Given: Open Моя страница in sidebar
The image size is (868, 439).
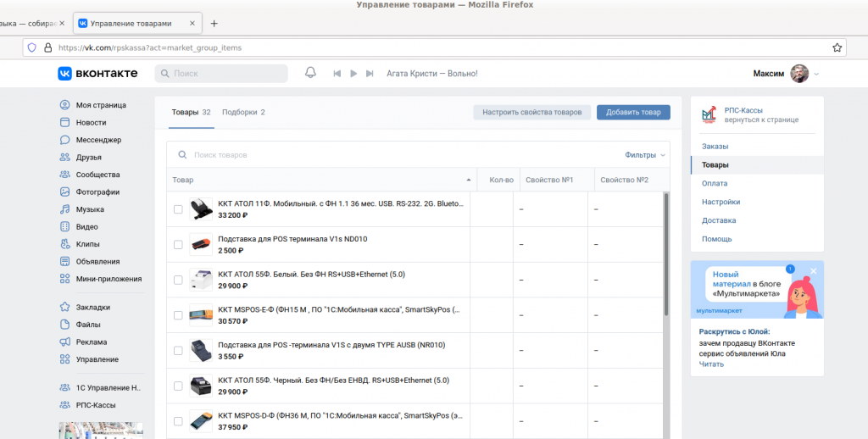Looking at the screenshot, I should [101, 105].
